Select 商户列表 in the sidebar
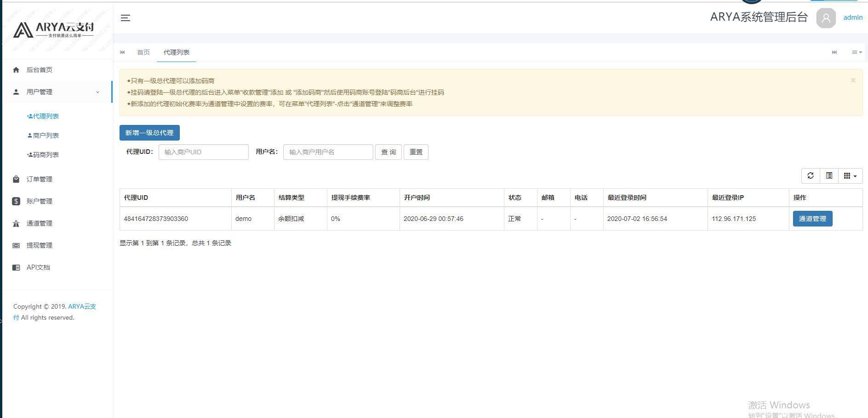The image size is (868, 418). 44,135
